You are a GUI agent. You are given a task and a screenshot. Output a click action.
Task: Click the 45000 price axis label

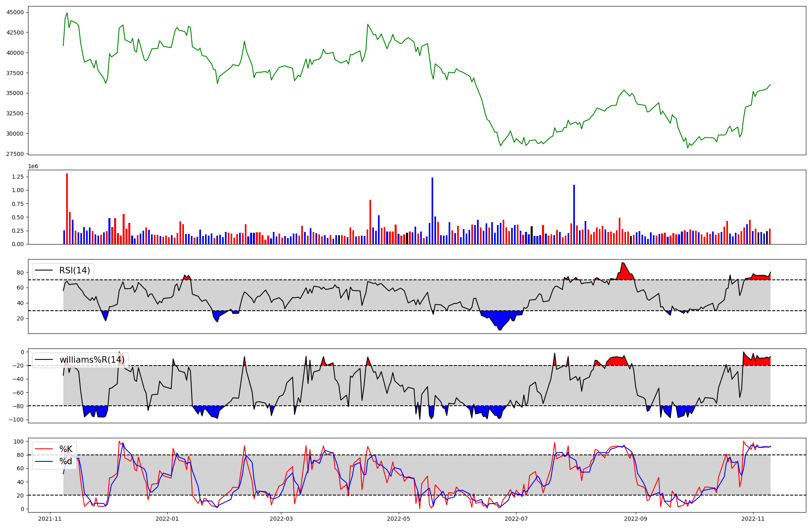[x=15, y=12]
